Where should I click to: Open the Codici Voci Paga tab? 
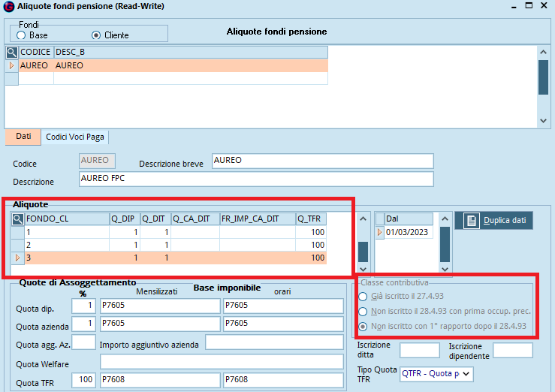(75, 137)
